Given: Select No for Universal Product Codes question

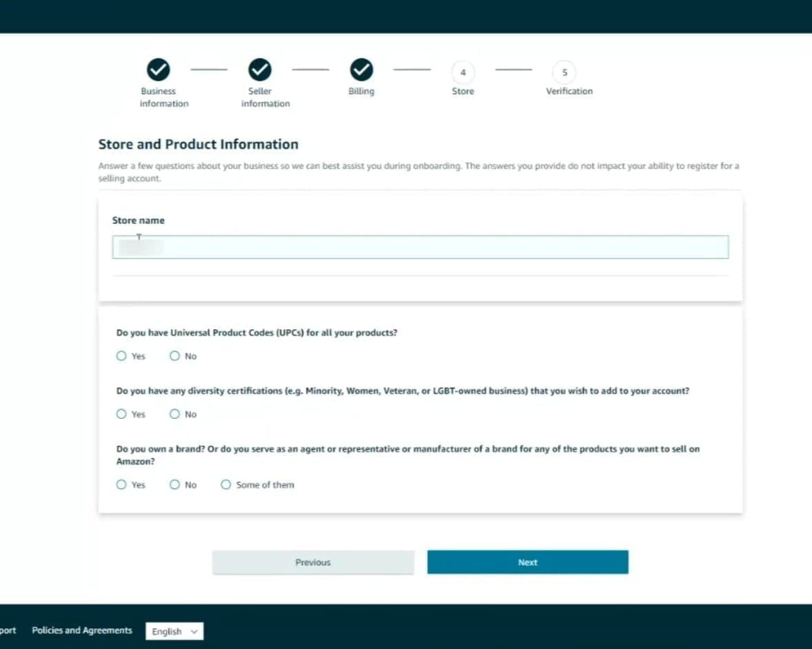Looking at the screenshot, I should click(x=174, y=356).
